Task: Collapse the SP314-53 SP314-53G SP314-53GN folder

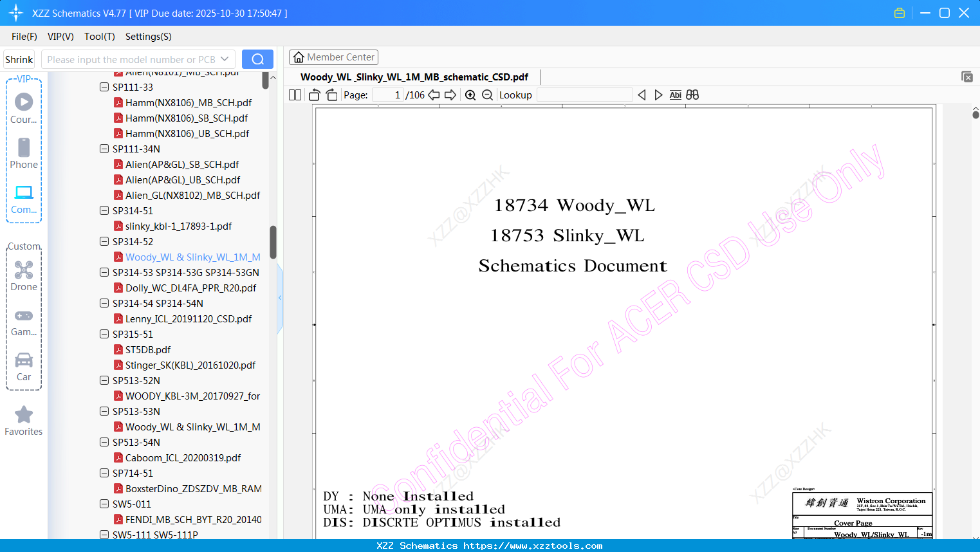Action: [x=104, y=272]
